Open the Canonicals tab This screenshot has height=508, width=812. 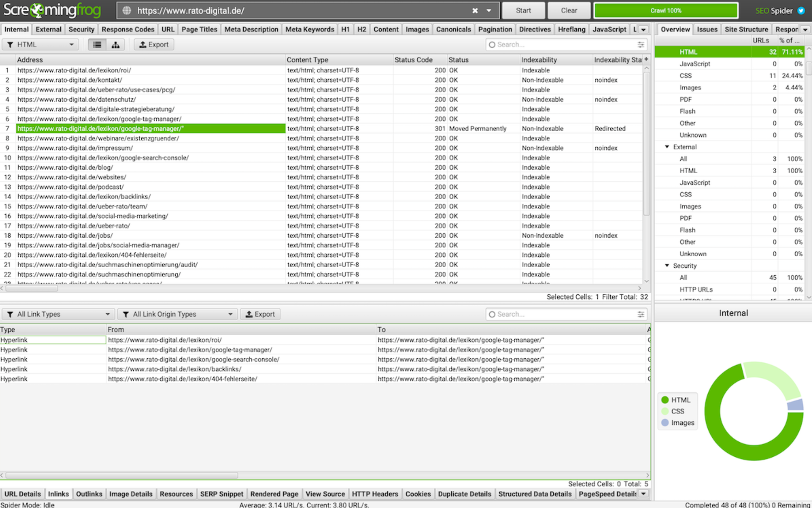pos(454,29)
